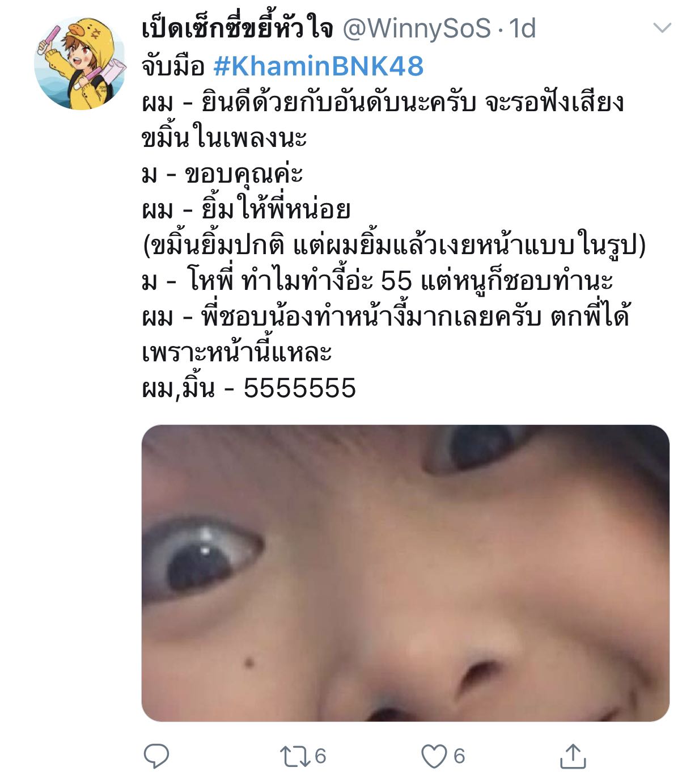Click retweet count 6 beside arrows
Image resolution: width=699 pixels, height=784 pixels.
click(x=320, y=756)
